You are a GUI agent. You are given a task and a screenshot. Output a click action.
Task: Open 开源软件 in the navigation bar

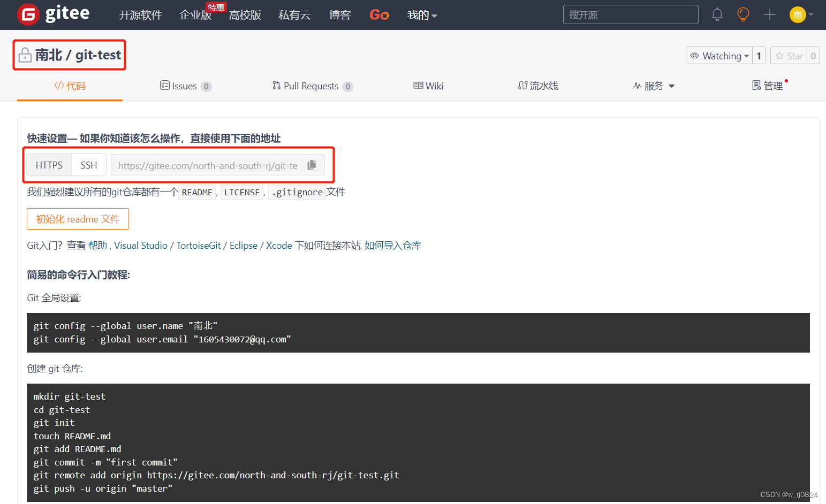click(x=140, y=15)
